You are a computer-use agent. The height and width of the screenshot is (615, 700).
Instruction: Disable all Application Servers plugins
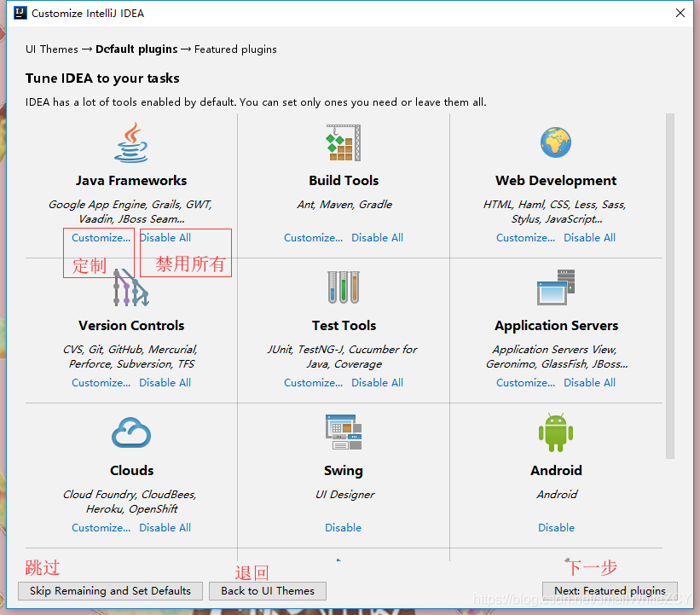[589, 383]
